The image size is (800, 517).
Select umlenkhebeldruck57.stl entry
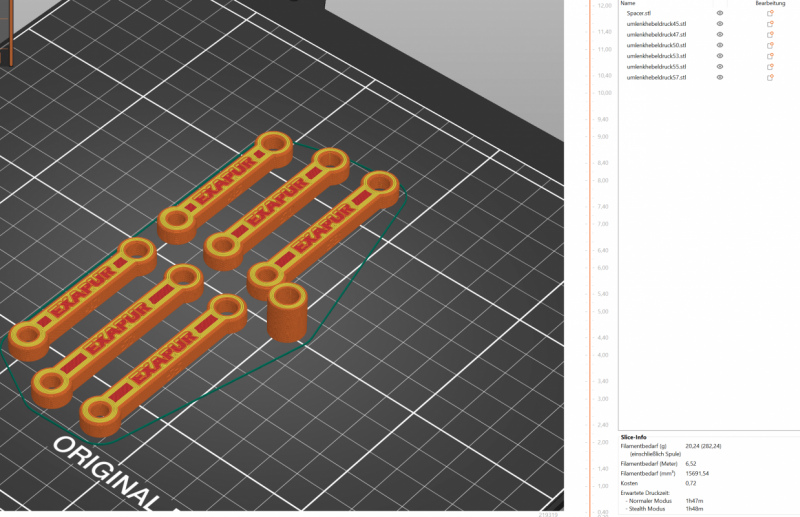pyautogui.click(x=656, y=78)
